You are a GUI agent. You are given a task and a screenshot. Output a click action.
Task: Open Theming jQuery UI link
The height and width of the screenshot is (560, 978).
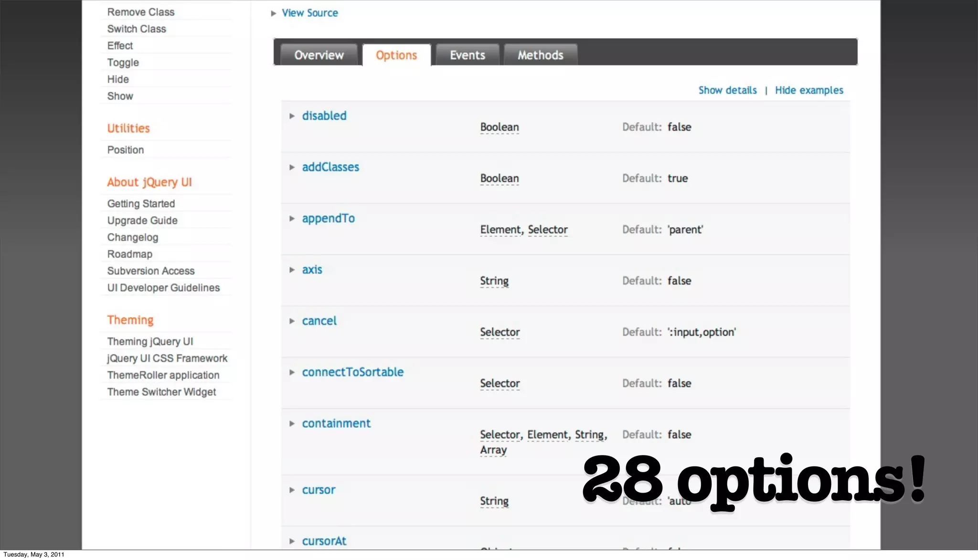click(x=150, y=341)
